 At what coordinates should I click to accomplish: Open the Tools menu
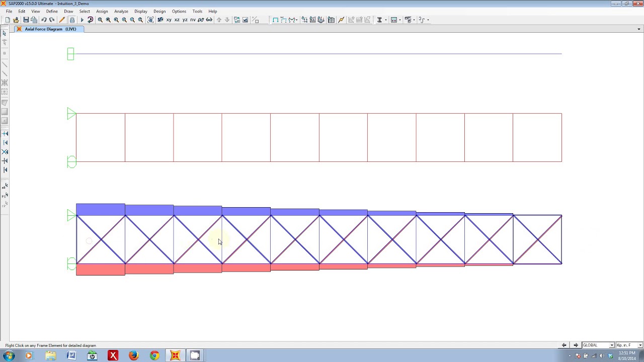[197, 11]
